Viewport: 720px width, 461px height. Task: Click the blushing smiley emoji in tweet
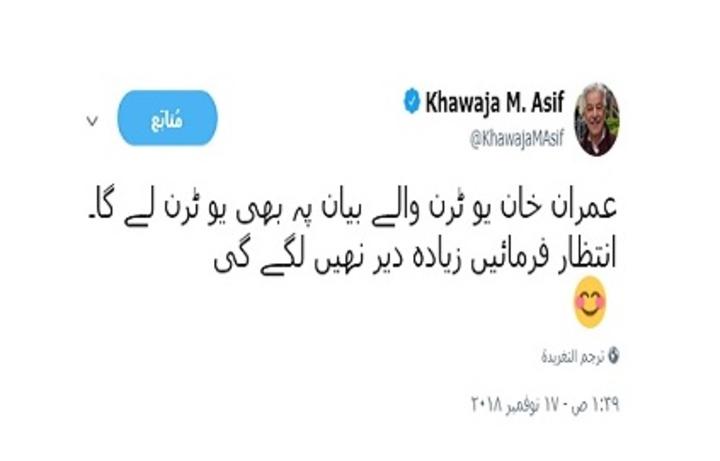(590, 302)
